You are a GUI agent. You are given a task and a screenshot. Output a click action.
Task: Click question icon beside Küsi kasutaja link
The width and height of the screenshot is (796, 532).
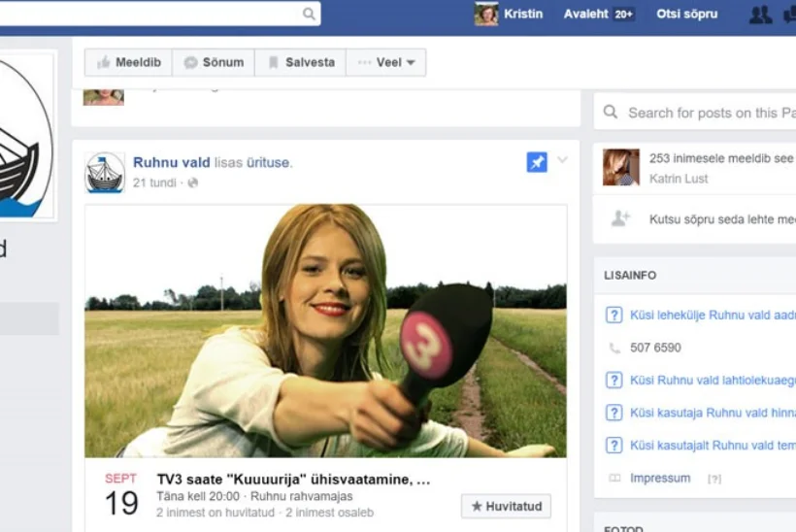[x=614, y=413]
